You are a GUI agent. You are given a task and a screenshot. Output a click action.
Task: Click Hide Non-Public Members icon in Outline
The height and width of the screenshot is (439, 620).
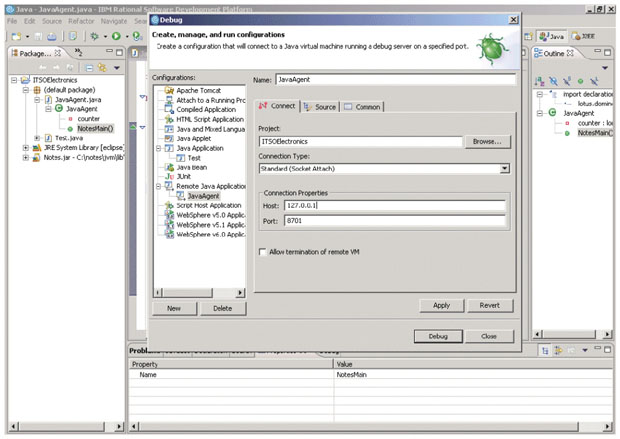point(580,81)
